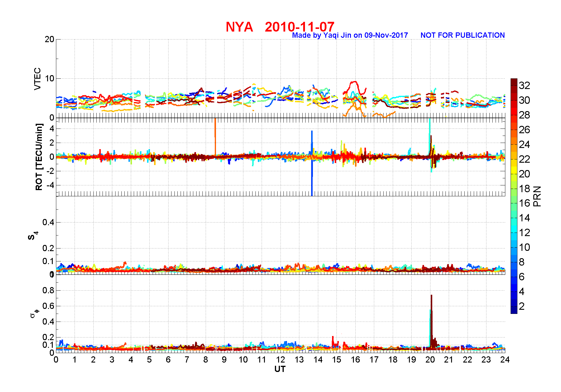Pick the dark red top of the PRN colorbar
561x392 pixels.
coord(514,82)
